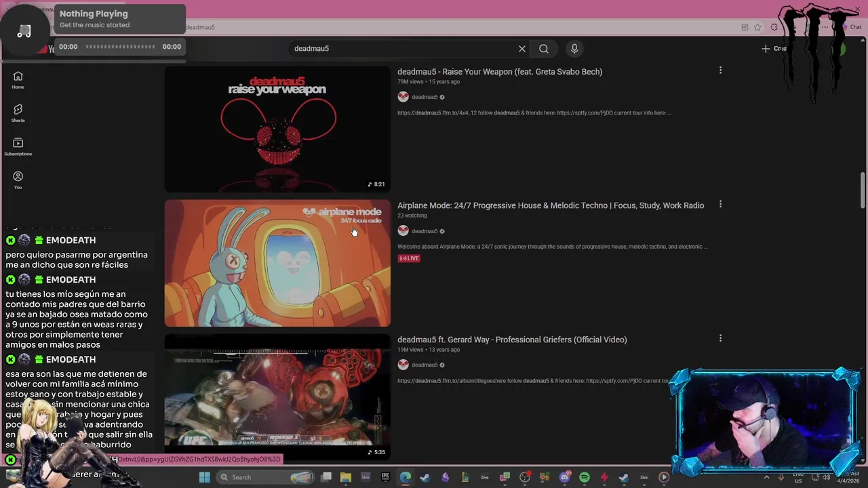
Task: Open the You section in sidebar
Action: (18, 180)
